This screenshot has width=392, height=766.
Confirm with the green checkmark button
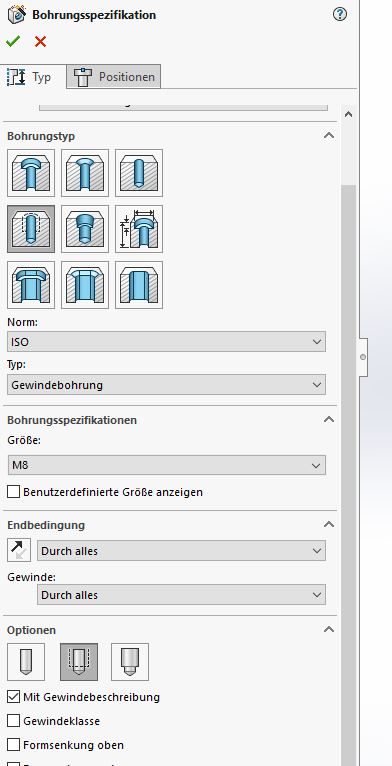pos(13,42)
